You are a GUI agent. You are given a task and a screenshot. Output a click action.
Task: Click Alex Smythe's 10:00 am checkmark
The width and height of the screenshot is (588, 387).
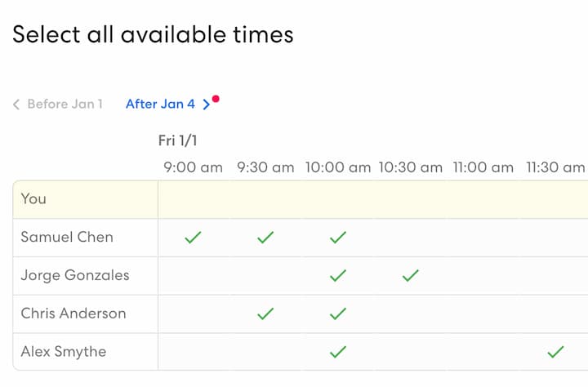pos(338,352)
